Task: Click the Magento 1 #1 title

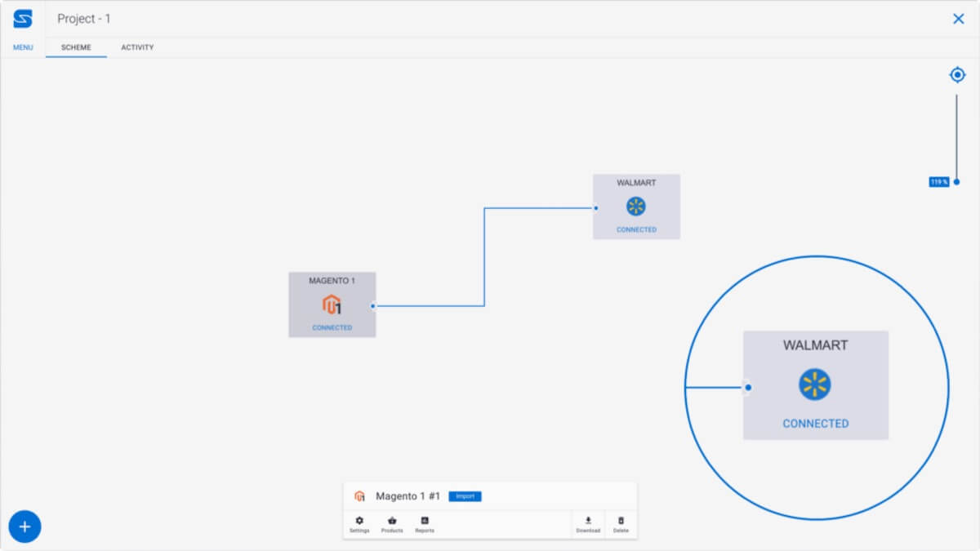Action: (408, 496)
